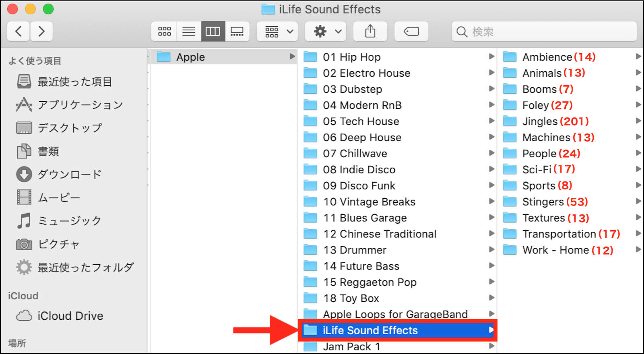Open 最近使ったフォルダ in the sidebar
644x354 pixels.
coord(75,267)
